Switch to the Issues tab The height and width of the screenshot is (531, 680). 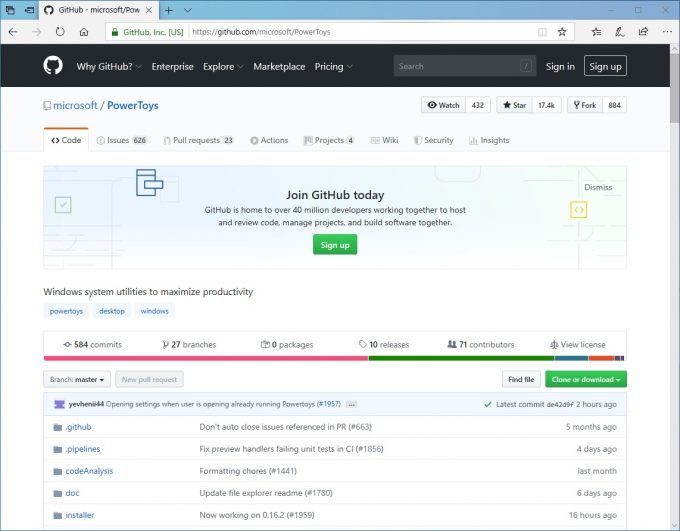(x=122, y=140)
